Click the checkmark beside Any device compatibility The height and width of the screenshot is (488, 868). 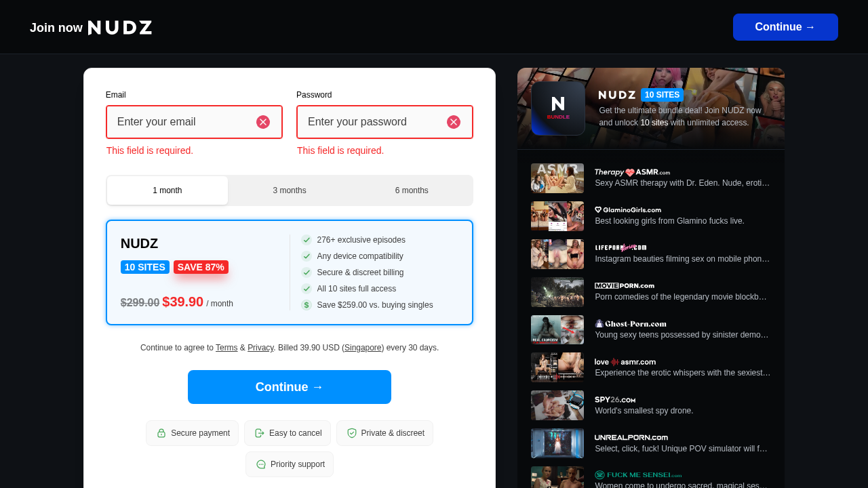(x=307, y=256)
